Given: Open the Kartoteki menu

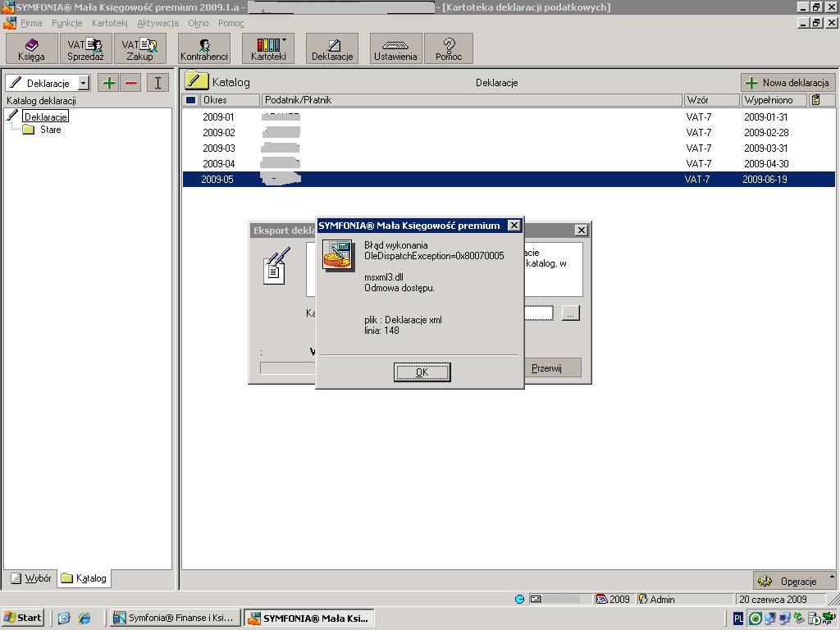Looking at the screenshot, I should (x=110, y=23).
